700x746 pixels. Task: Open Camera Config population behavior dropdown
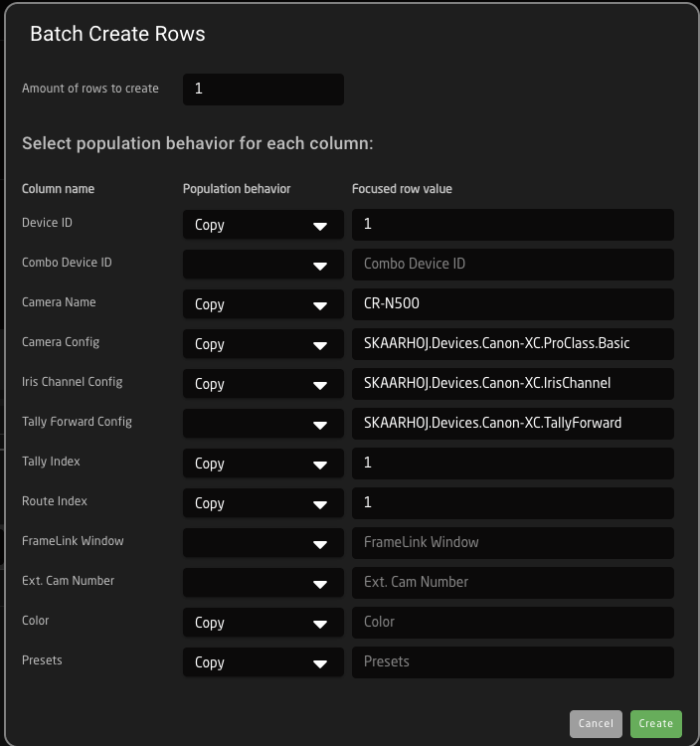coord(262,344)
